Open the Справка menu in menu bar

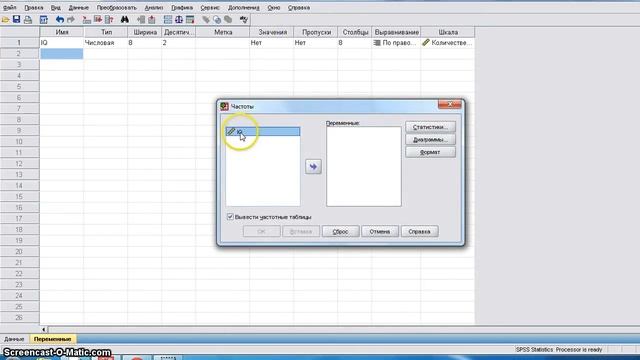[x=299, y=8]
